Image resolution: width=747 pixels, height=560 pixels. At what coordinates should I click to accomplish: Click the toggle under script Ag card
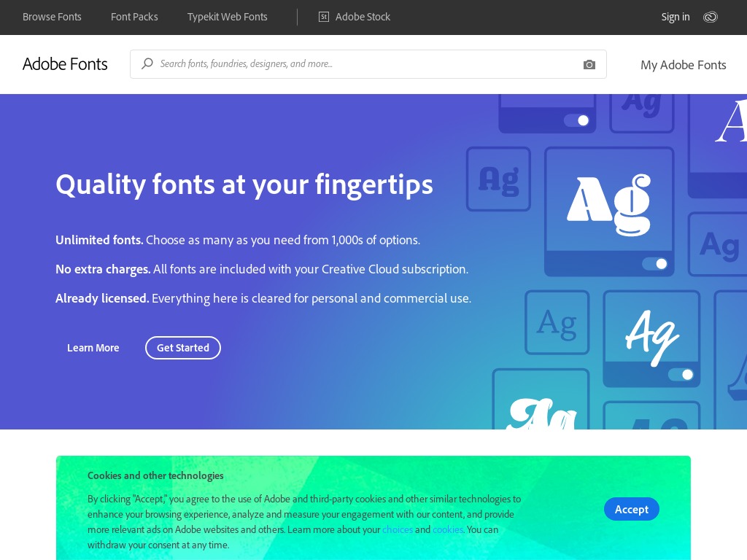tap(681, 374)
